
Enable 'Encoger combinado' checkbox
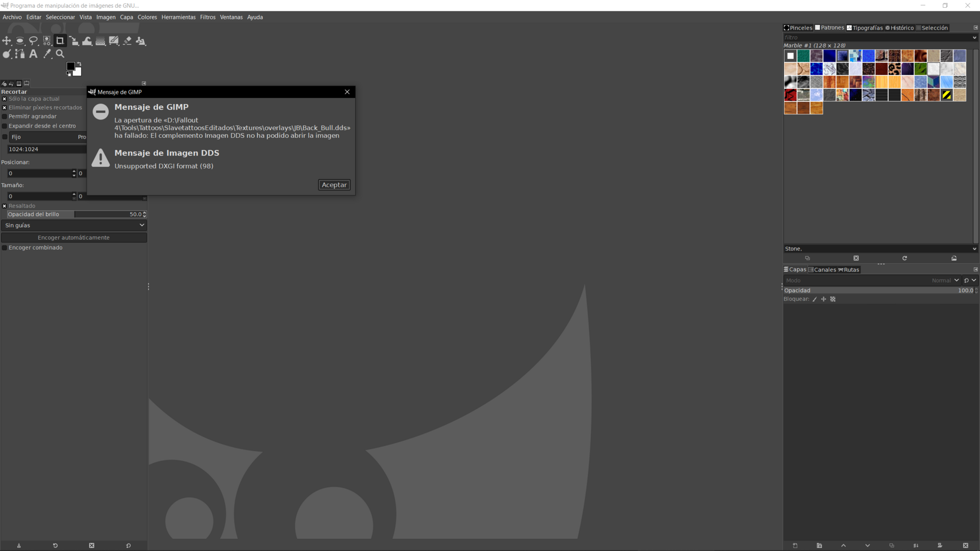tap(5, 248)
